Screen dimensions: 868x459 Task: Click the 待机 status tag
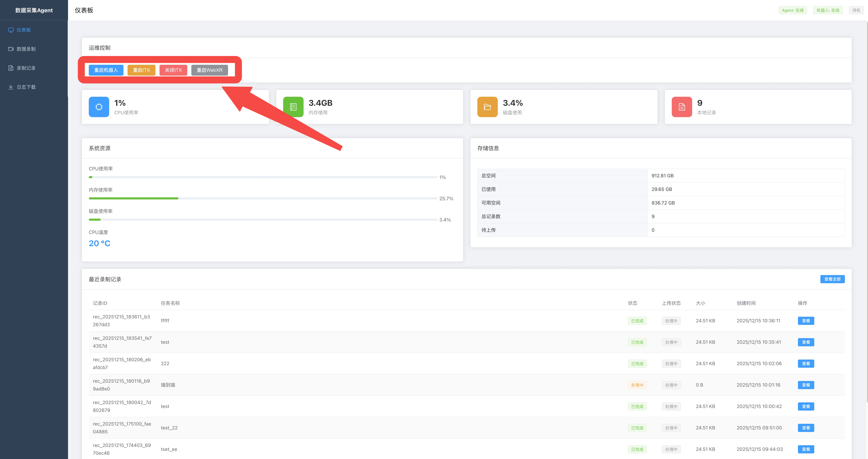(x=856, y=10)
